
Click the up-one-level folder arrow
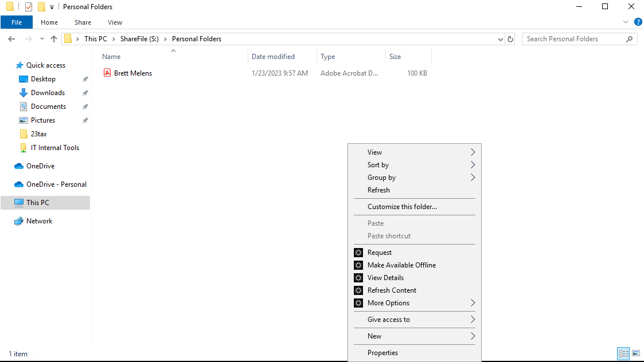[x=54, y=38]
